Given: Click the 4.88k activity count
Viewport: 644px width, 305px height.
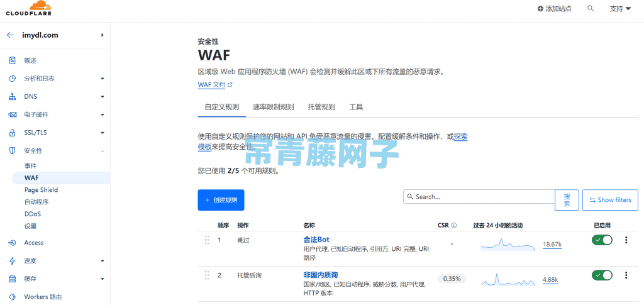Looking at the screenshot, I should click(550, 280).
